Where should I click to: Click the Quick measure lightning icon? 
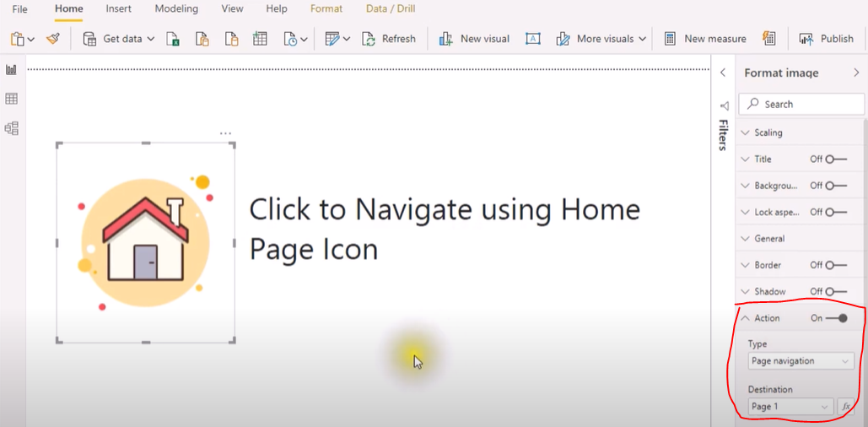tap(769, 38)
